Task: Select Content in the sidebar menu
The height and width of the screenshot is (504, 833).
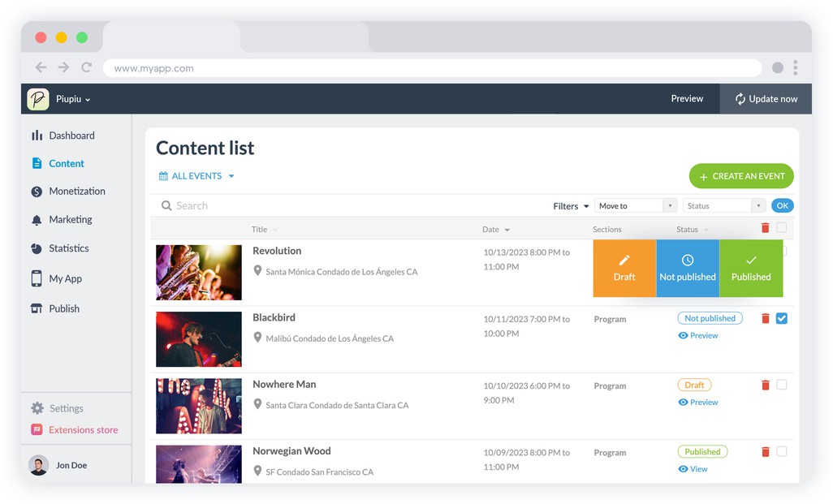Action: pos(66,163)
